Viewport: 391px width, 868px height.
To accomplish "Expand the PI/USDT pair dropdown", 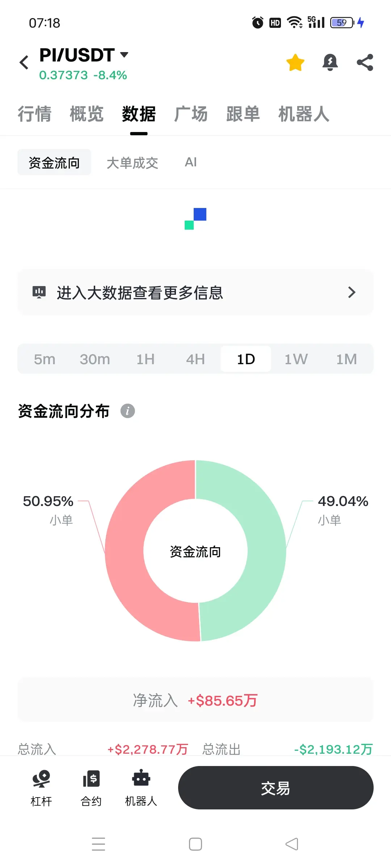I will (124, 55).
